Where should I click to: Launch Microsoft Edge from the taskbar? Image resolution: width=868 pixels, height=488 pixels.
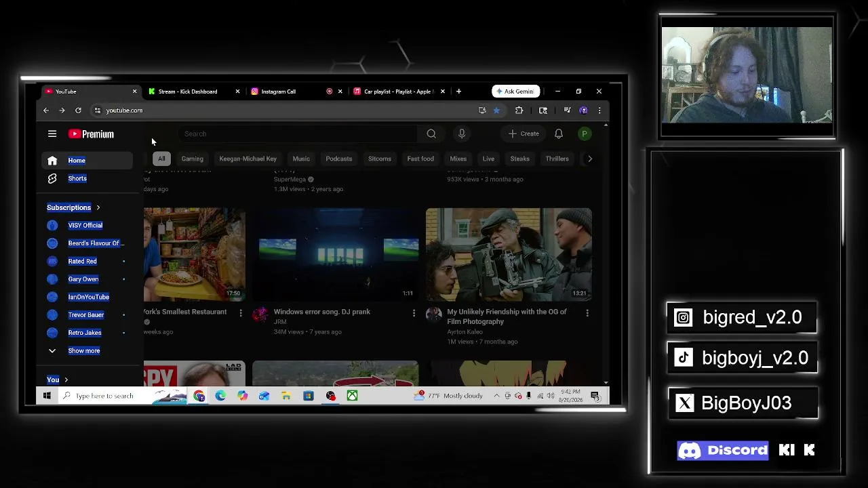click(x=220, y=396)
